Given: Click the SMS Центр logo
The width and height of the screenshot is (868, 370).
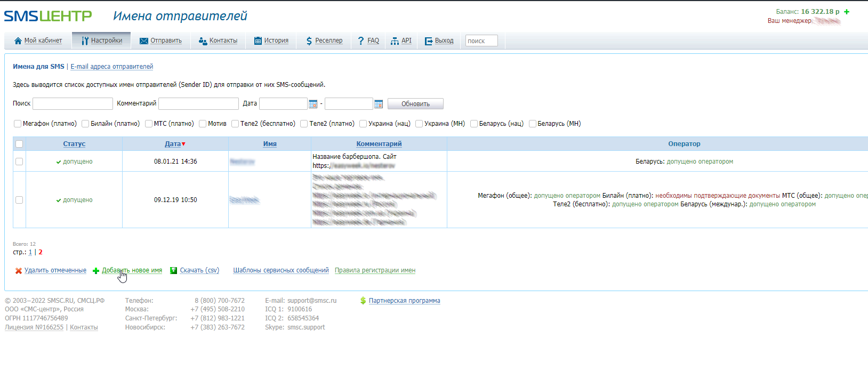Looking at the screenshot, I should [48, 16].
